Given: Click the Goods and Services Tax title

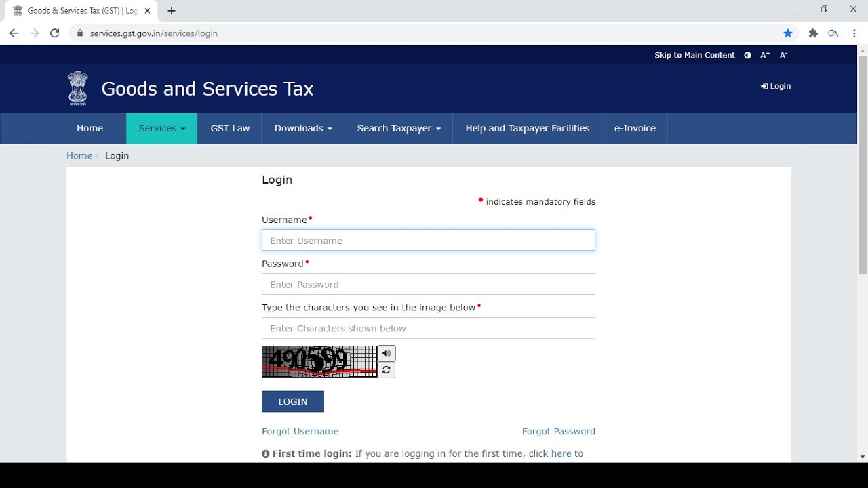Looking at the screenshot, I should coord(208,89).
